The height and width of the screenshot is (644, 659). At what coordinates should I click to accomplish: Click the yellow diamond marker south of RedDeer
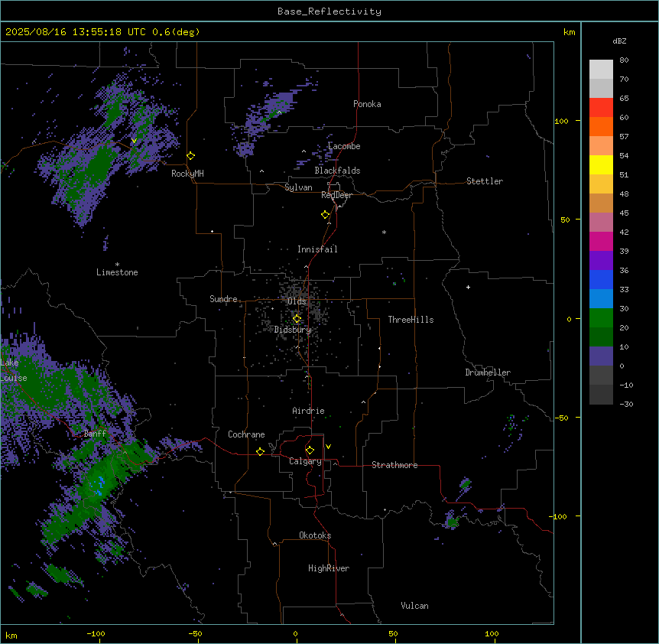click(x=326, y=215)
